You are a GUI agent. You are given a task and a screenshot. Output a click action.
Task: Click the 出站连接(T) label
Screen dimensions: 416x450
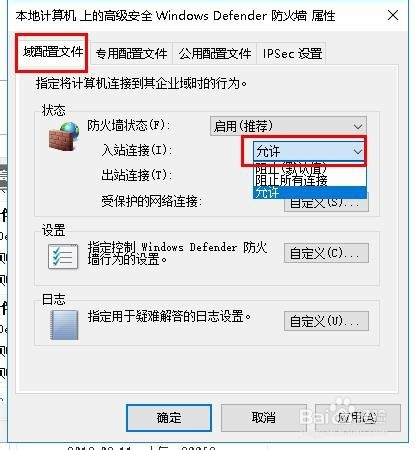click(136, 175)
